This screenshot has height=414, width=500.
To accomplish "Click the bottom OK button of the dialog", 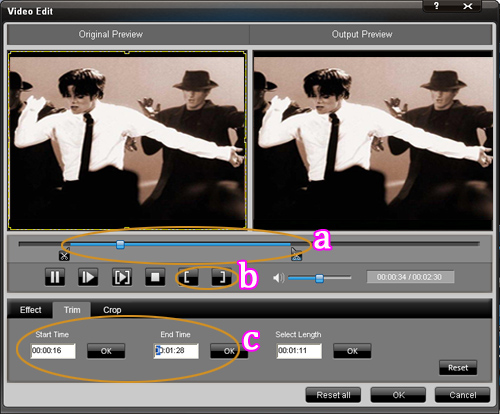I will (398, 395).
